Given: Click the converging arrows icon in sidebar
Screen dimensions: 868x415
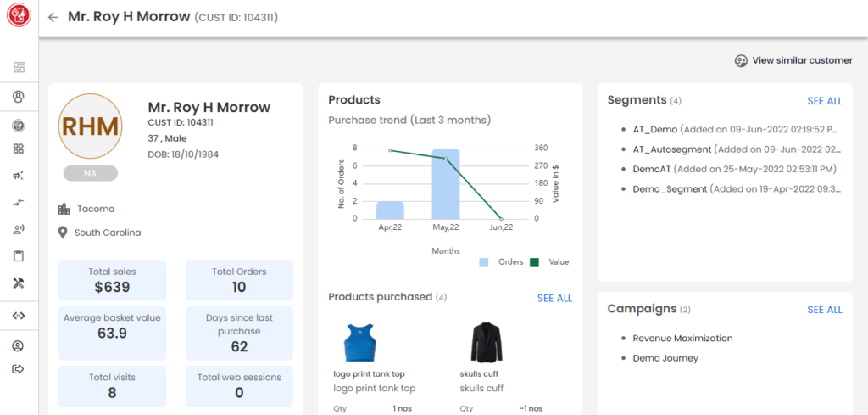Looking at the screenshot, I should pyautogui.click(x=19, y=202).
